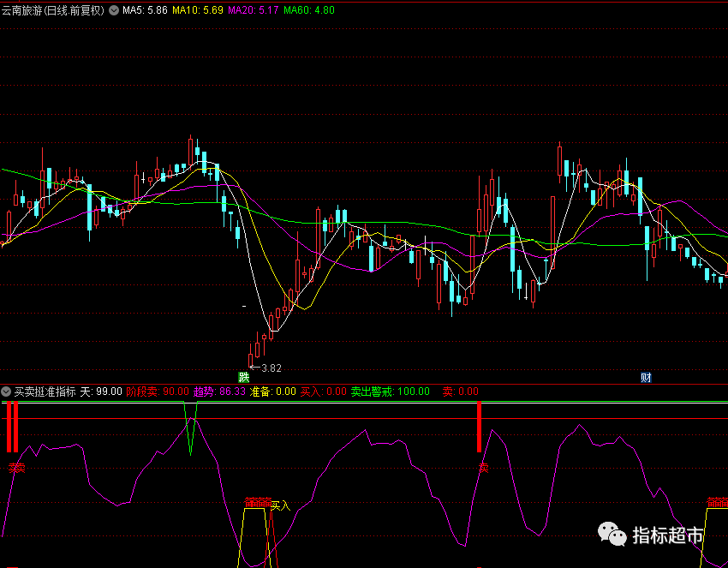Select the yellow MA10: 5.69 label

(198, 11)
